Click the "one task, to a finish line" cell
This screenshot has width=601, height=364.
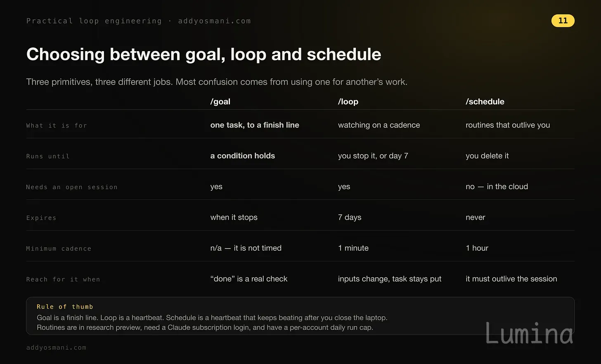click(x=255, y=125)
